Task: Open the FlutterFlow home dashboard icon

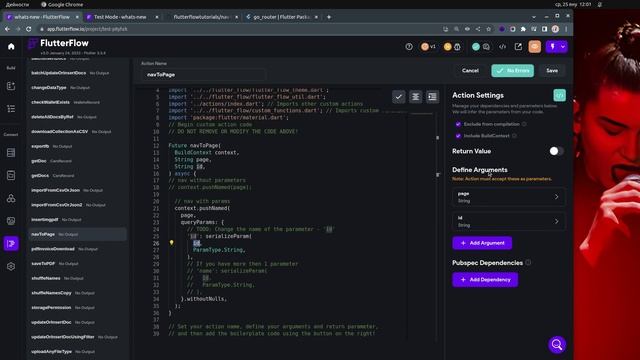Action: click(x=11, y=47)
